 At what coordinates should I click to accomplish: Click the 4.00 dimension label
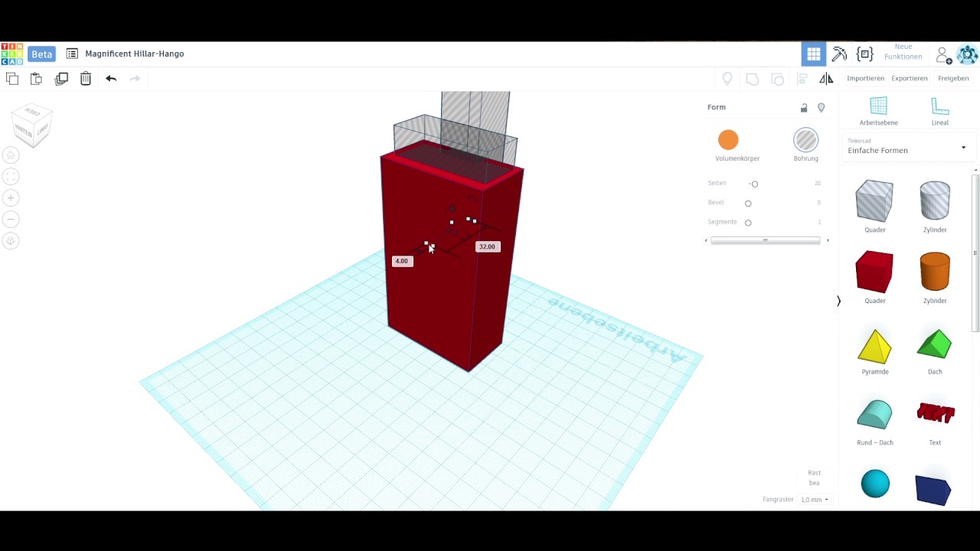pyautogui.click(x=401, y=261)
